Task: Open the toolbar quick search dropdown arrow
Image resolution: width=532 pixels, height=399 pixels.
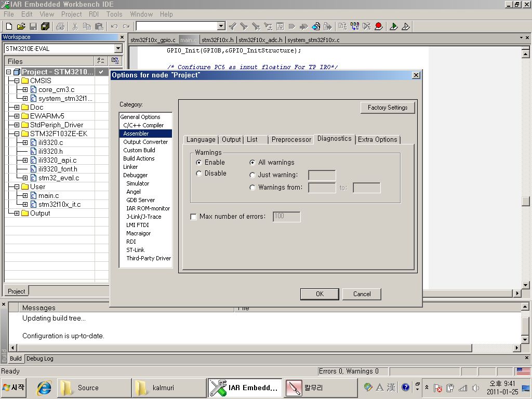Action: pos(221,26)
